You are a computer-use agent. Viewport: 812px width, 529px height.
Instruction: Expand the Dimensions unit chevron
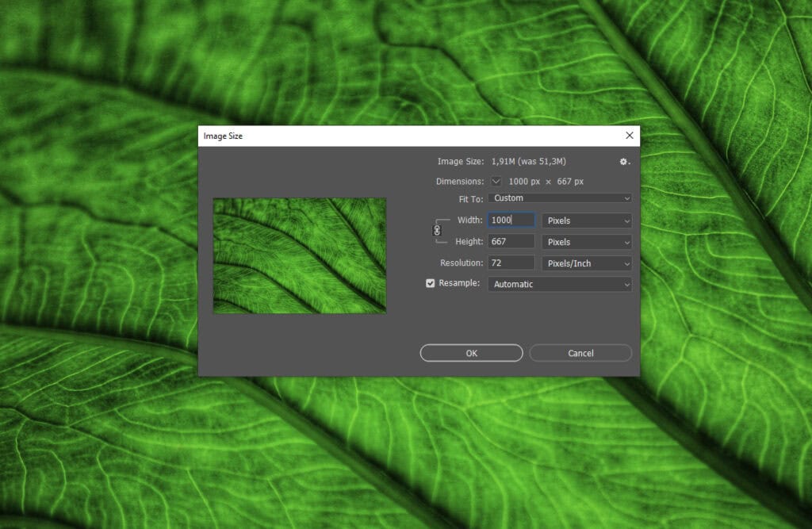point(496,181)
